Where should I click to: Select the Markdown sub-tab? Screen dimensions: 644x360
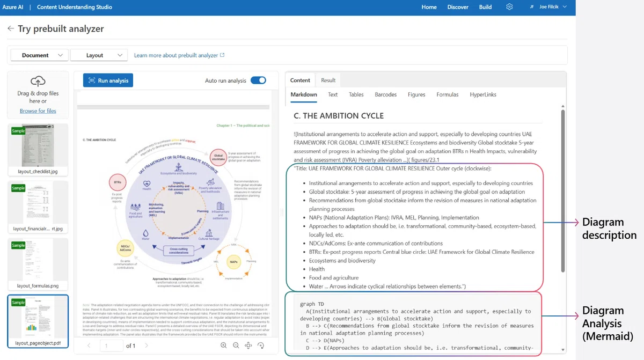tap(304, 94)
